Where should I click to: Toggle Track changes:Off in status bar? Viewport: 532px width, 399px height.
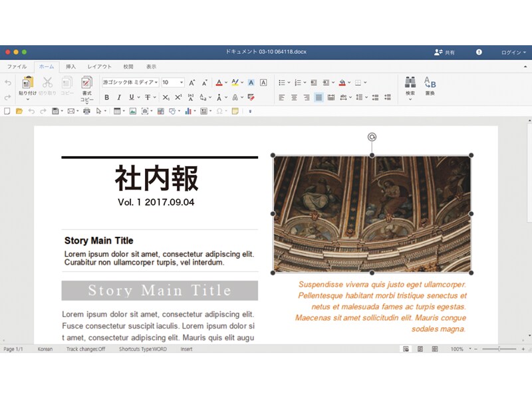[86, 349]
